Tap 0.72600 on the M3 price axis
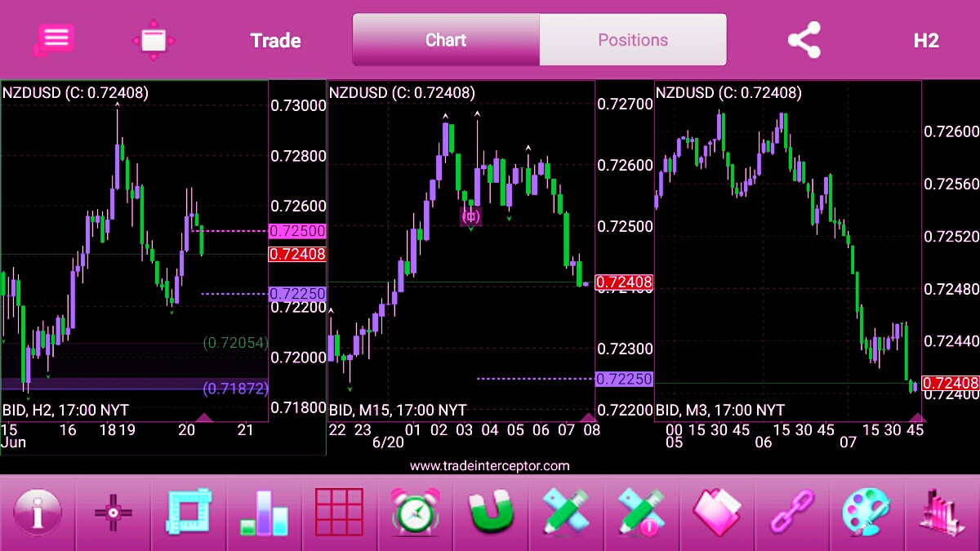 951,131
